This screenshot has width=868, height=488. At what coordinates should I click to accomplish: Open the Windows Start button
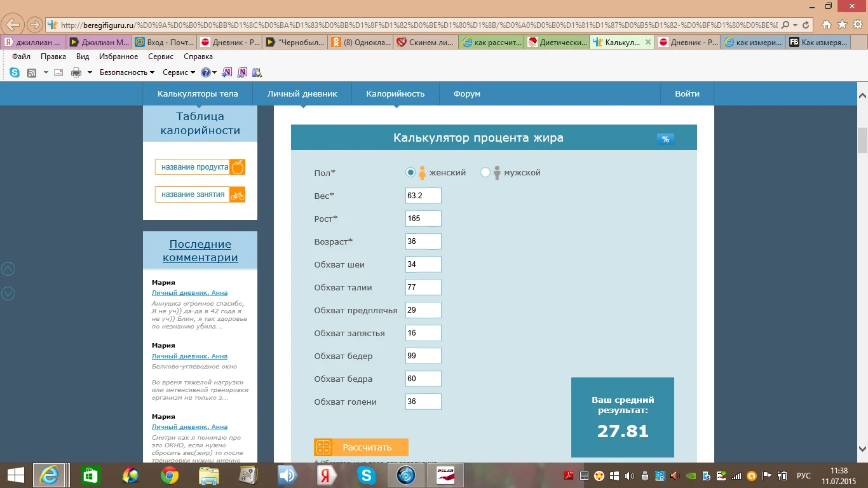pyautogui.click(x=15, y=475)
